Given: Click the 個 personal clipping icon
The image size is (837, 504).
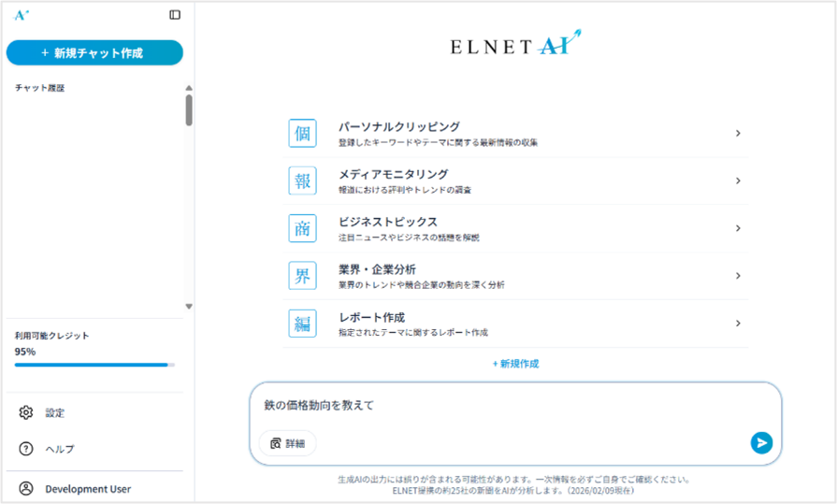Looking at the screenshot, I should [302, 134].
